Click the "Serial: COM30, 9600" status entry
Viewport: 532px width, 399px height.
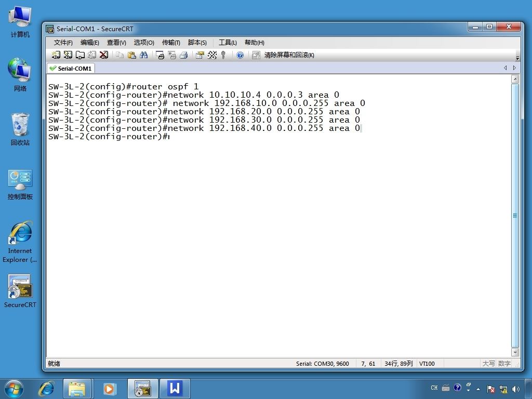pyautogui.click(x=322, y=363)
